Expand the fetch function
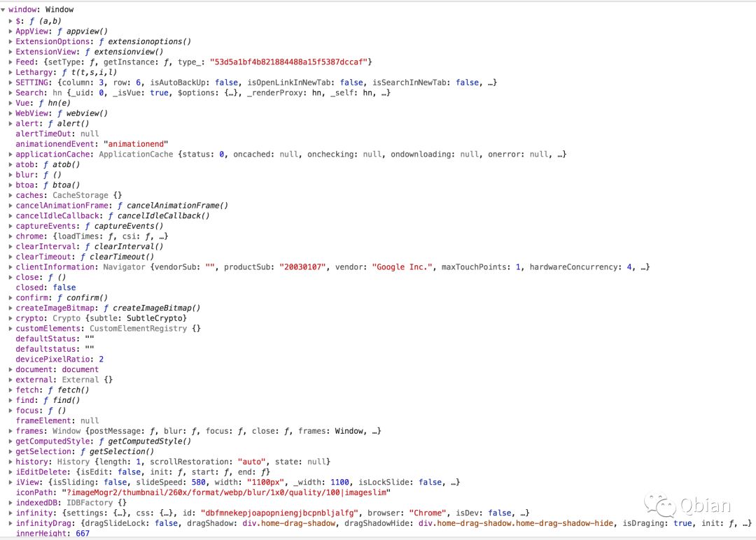 click(10, 390)
